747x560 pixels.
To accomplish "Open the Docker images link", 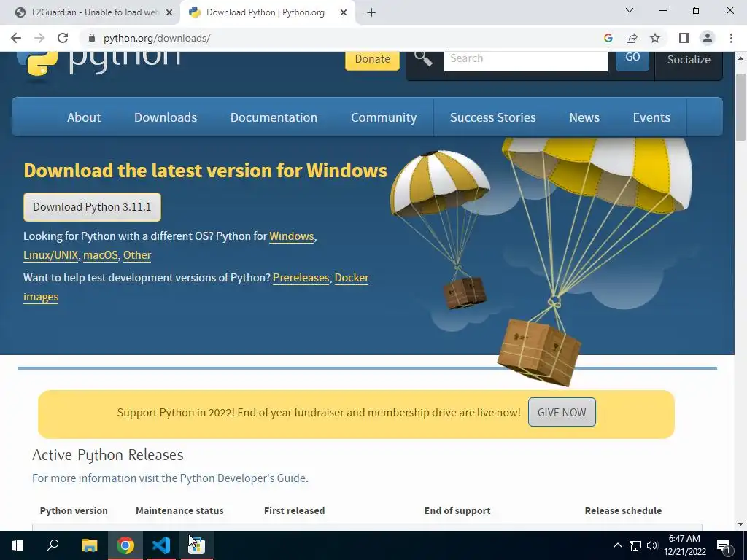I will pos(352,278).
